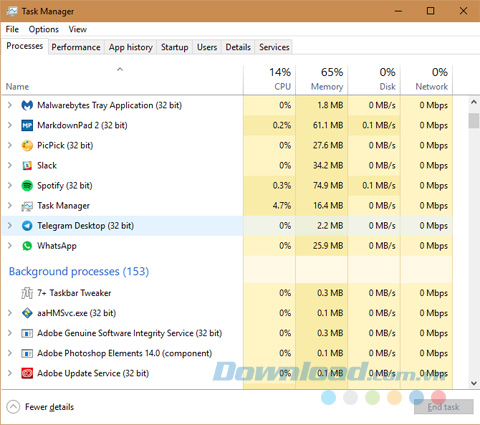Click the End task button
Screen dimensions: 480x425
(443, 407)
